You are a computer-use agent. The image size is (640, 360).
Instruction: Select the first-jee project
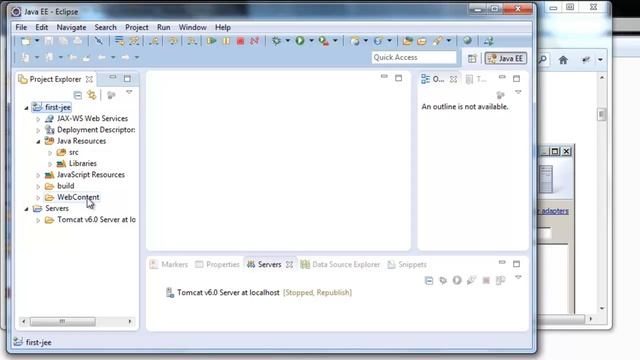click(x=58, y=107)
